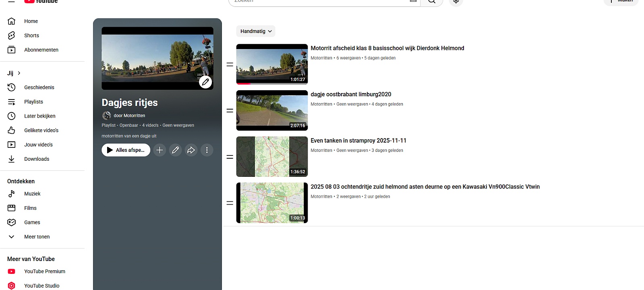Click description 'motorritten van een dagje uit'
Image resolution: width=644 pixels, height=290 pixels.
tap(129, 136)
